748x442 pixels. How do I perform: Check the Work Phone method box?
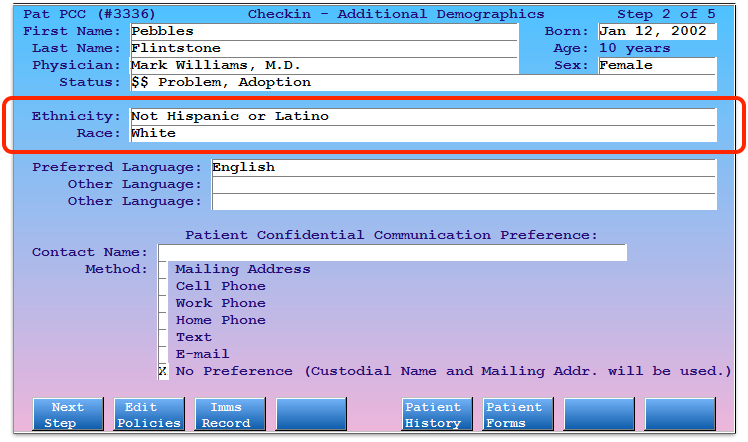pos(163,303)
